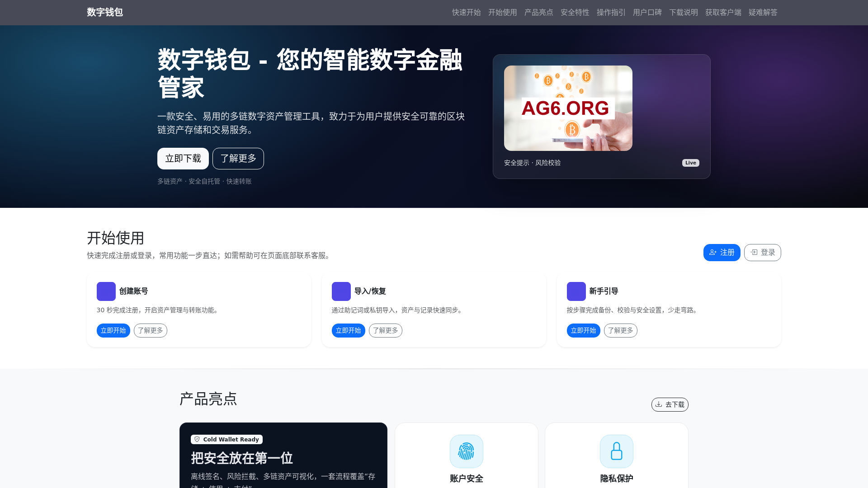Image resolution: width=868 pixels, height=488 pixels.
Task: Click the 把安全放在第一位 heading
Action: (x=242, y=458)
